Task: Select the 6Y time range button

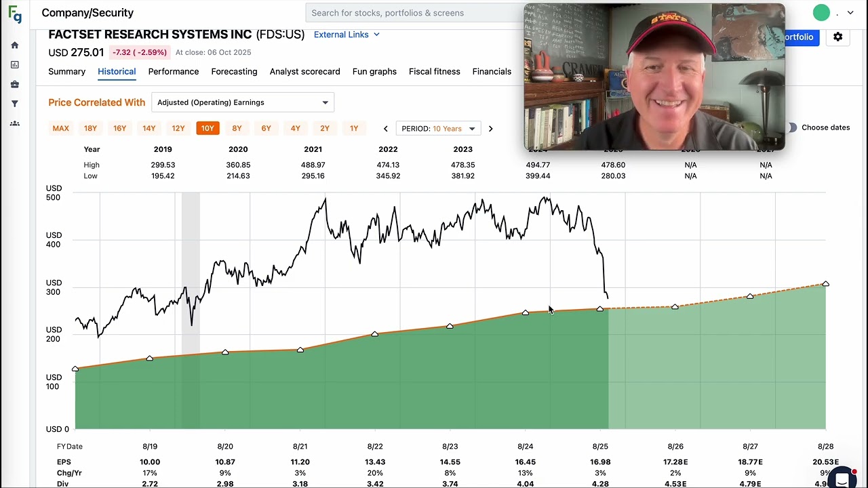Action: tap(266, 128)
